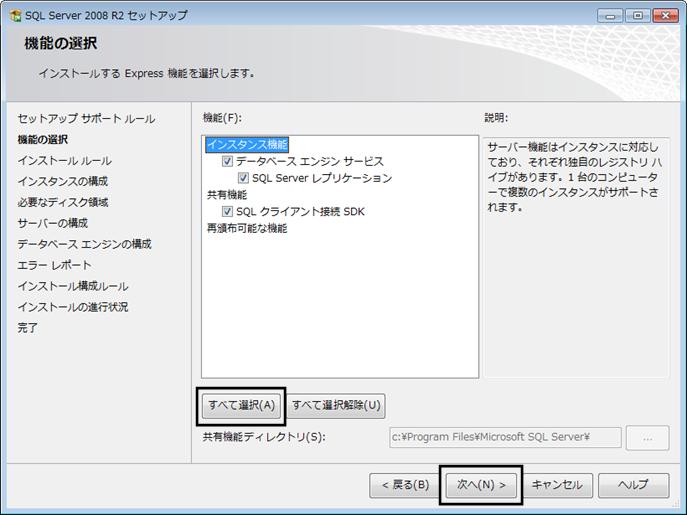The width and height of the screenshot is (687, 515).
Task: Open the ヘルプ button
Action: click(x=633, y=485)
